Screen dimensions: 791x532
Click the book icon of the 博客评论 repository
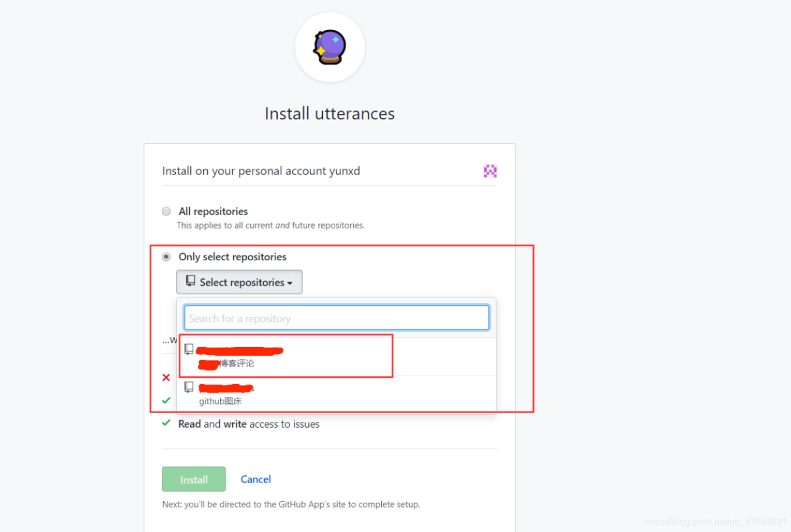[x=189, y=349]
